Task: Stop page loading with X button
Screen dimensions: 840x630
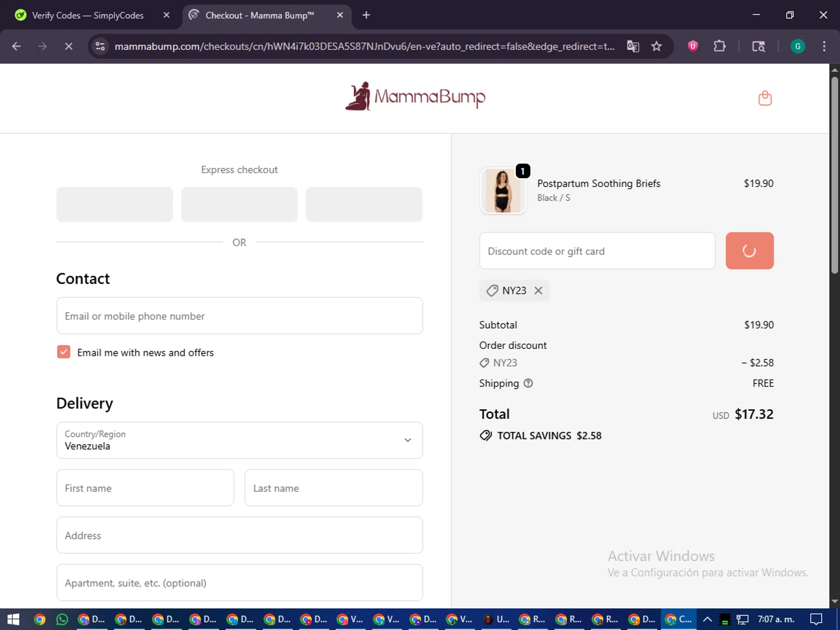Action: point(69,46)
